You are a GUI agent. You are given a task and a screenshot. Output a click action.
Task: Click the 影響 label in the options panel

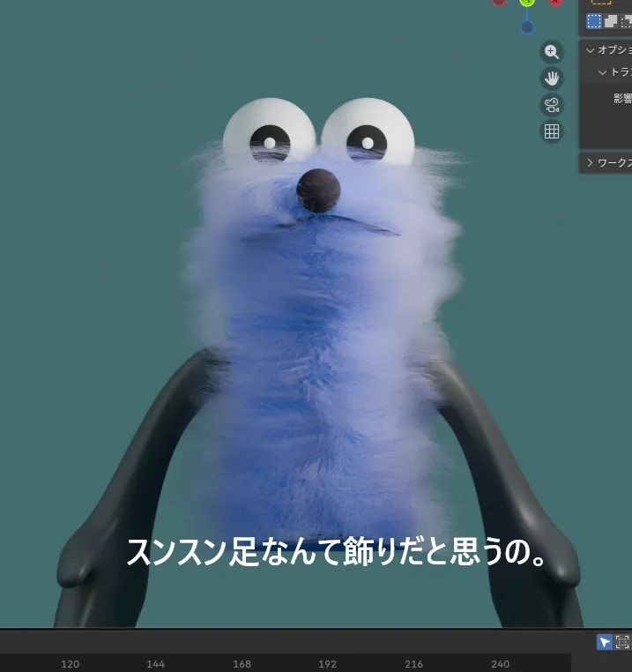622,98
